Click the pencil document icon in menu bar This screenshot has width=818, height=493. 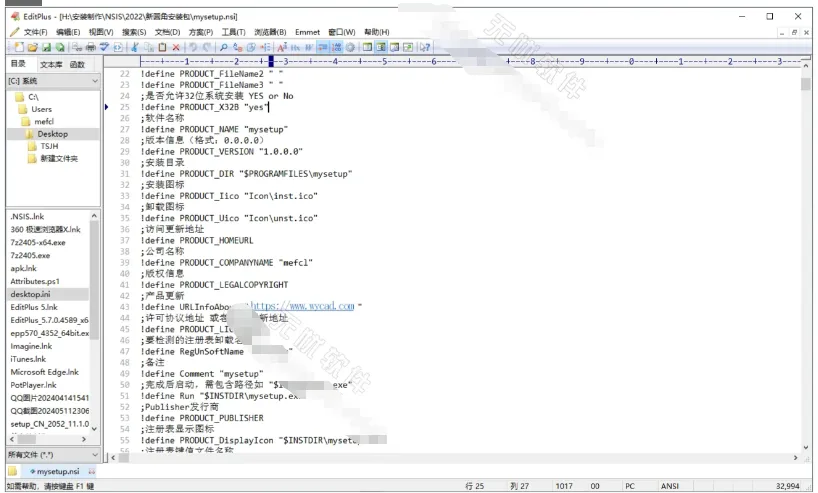(x=15, y=32)
